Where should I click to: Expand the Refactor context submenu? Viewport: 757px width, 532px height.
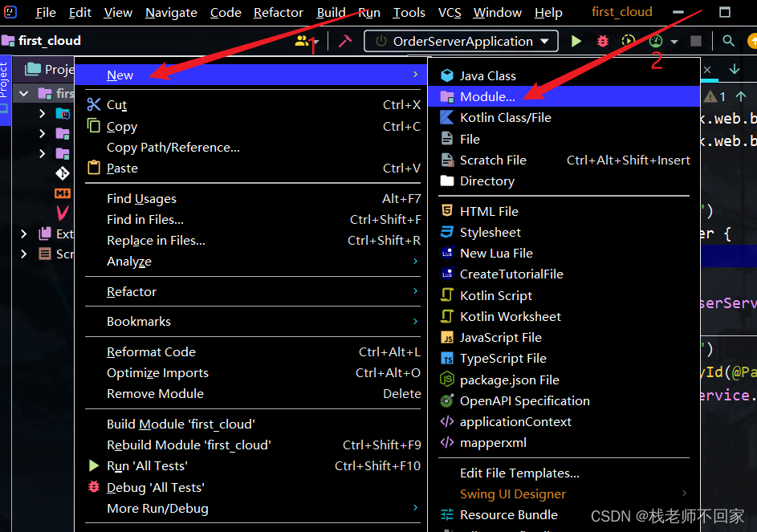251,291
